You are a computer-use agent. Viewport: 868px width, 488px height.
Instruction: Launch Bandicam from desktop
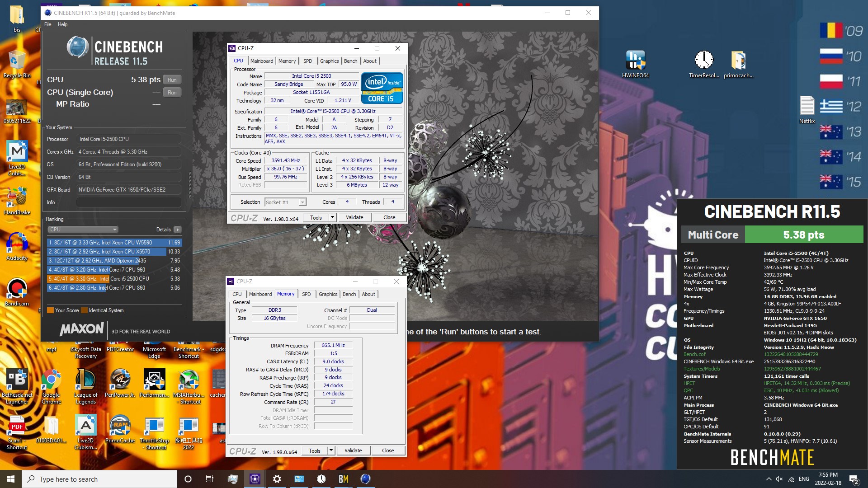click(17, 291)
